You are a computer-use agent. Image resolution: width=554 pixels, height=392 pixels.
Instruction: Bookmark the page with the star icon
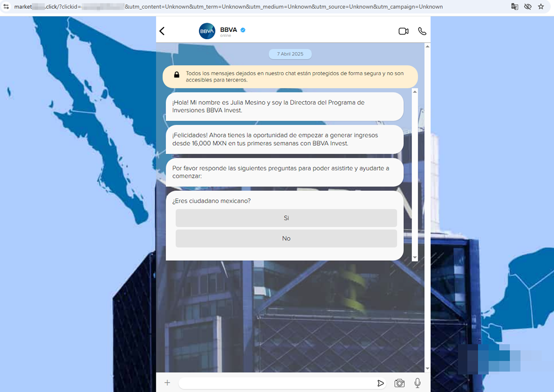pyautogui.click(x=542, y=6)
